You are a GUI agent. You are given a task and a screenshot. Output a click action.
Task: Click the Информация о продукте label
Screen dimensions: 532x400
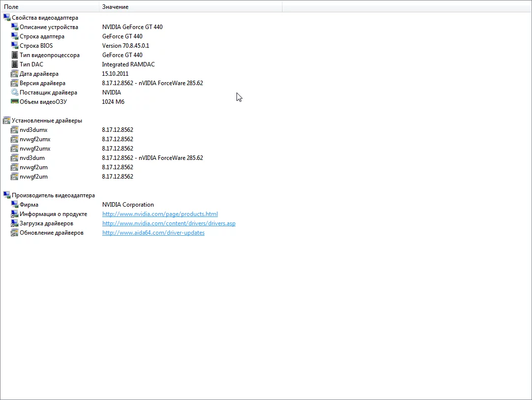point(53,214)
